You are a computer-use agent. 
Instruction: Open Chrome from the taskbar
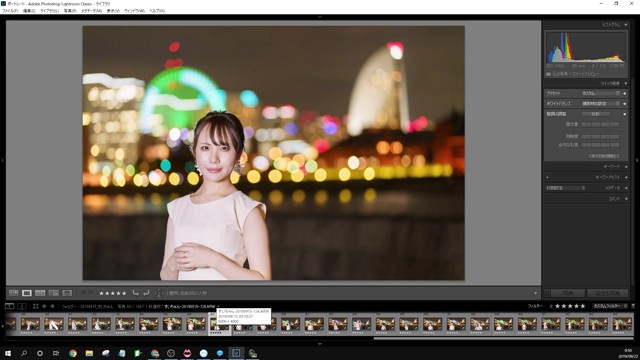coord(73,353)
